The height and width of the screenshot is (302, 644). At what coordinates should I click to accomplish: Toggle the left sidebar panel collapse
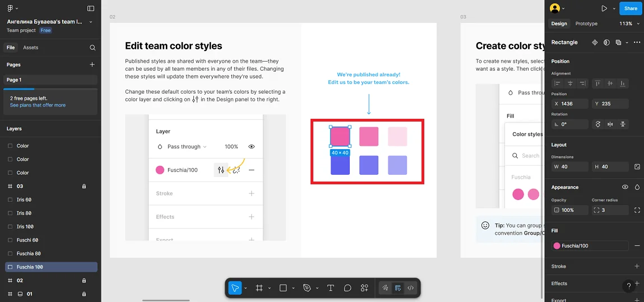91,8
